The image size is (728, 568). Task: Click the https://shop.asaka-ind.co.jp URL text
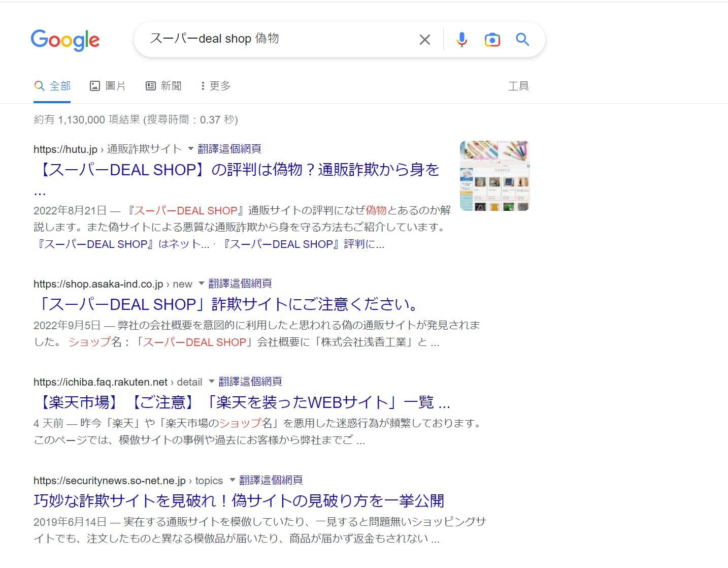(98, 284)
